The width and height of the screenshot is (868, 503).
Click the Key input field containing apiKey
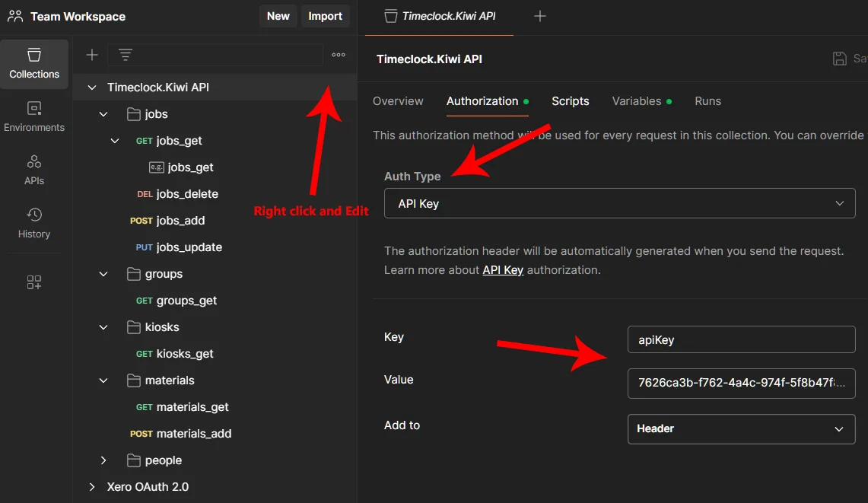coord(741,339)
